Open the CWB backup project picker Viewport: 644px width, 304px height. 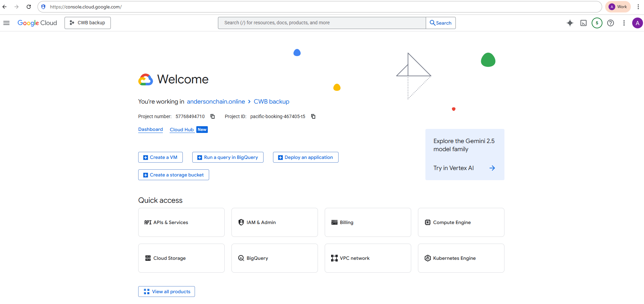coord(88,23)
